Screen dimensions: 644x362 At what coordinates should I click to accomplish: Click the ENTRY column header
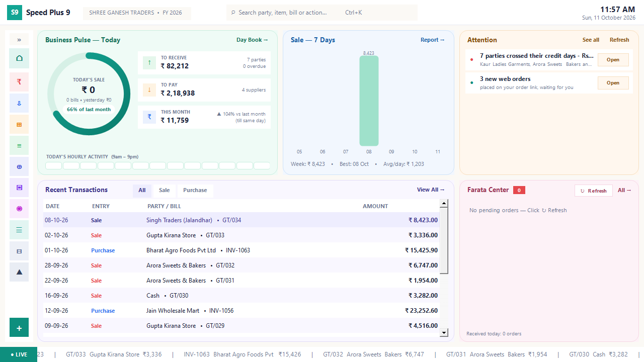click(x=101, y=206)
